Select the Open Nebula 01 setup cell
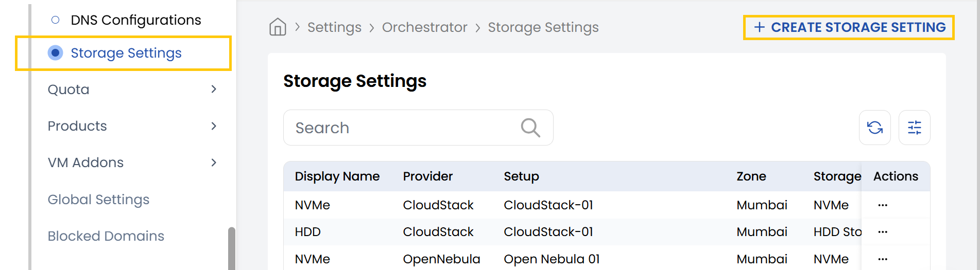Viewport: 980px width, 270px height. (x=552, y=259)
